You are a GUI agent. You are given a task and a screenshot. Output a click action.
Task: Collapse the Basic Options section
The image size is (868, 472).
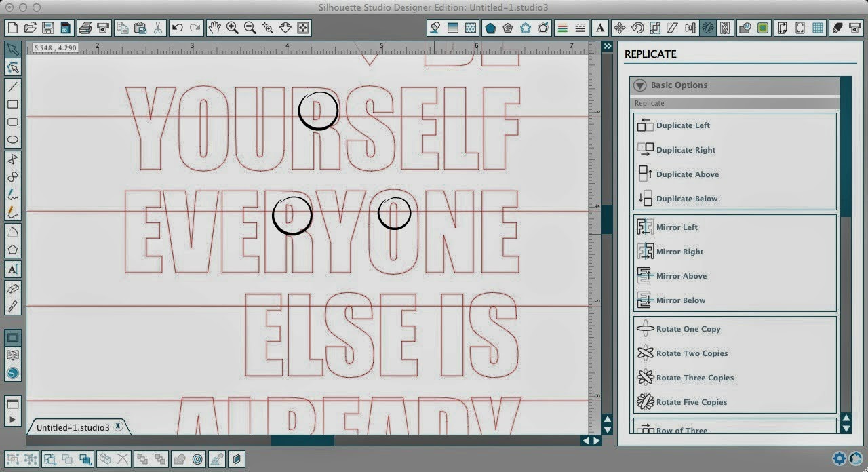639,85
